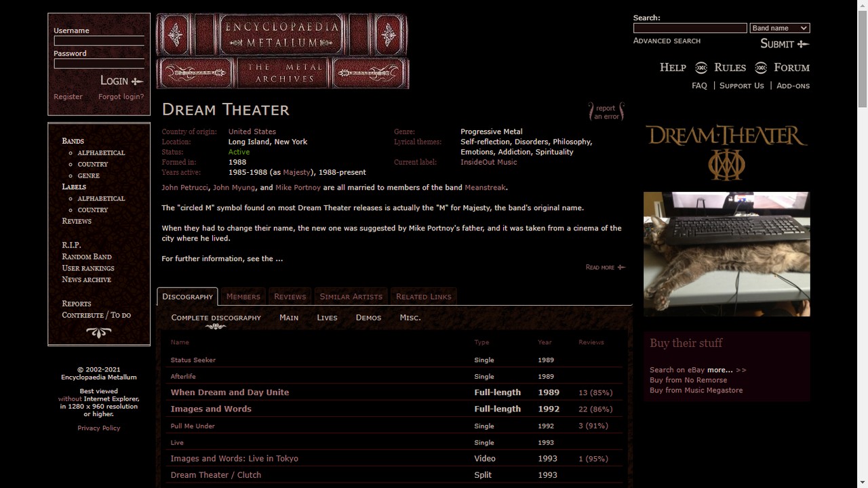Open Mike Portnoy's artist page
This screenshot has width=868, height=488.
pos(298,187)
